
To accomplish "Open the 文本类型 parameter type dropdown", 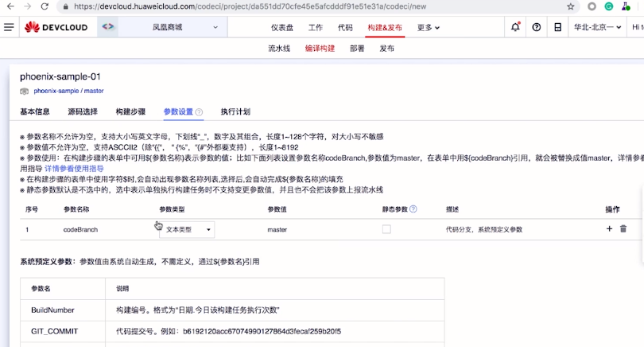I will point(187,229).
